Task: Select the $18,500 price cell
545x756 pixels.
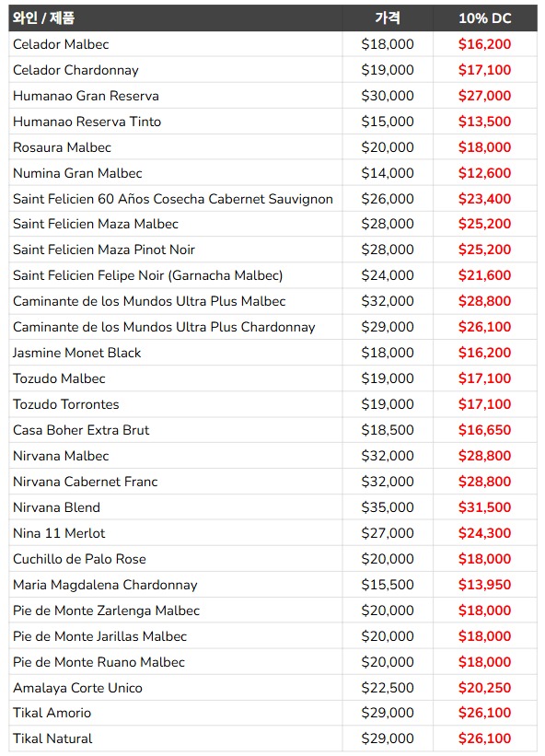Action: [388, 430]
